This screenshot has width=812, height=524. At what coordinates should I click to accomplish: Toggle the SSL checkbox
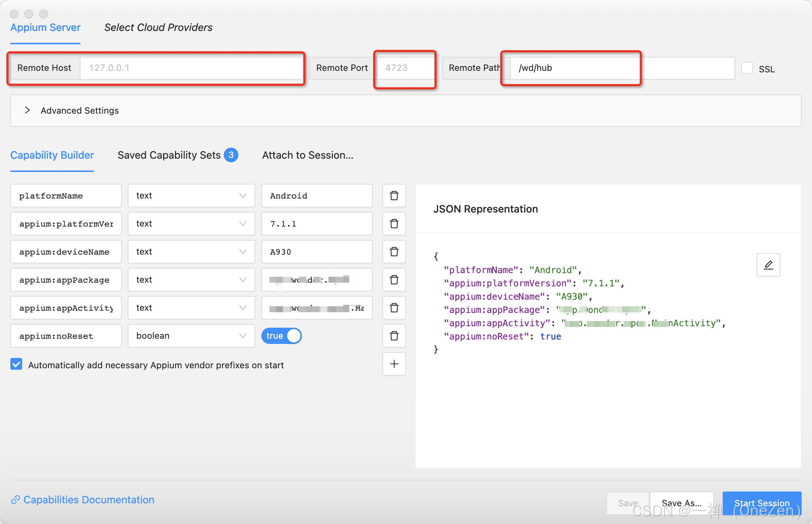click(x=747, y=68)
